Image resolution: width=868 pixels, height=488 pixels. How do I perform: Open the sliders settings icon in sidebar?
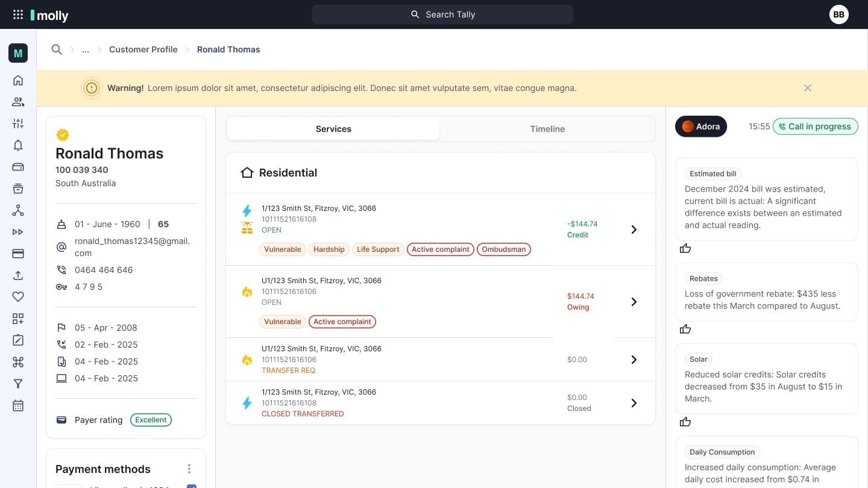point(18,124)
